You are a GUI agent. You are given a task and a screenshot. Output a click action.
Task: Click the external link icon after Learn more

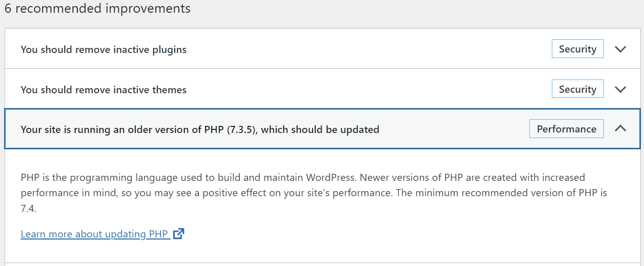178,234
